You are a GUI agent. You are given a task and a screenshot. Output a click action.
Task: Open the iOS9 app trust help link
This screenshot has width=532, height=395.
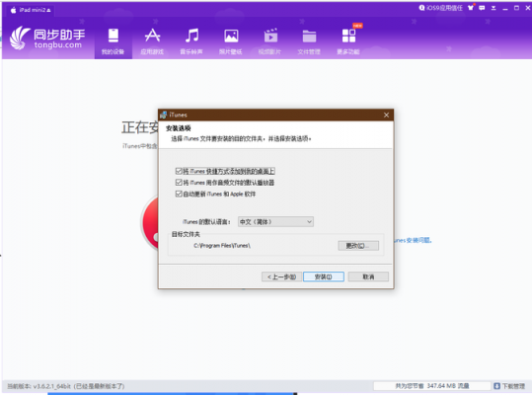(441, 8)
